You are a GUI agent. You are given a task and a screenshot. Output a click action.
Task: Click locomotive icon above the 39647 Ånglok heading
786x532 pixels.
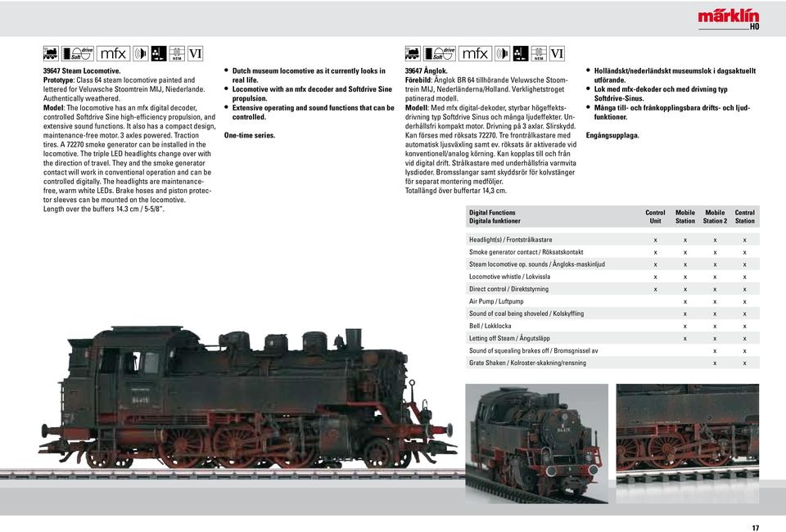413,53
